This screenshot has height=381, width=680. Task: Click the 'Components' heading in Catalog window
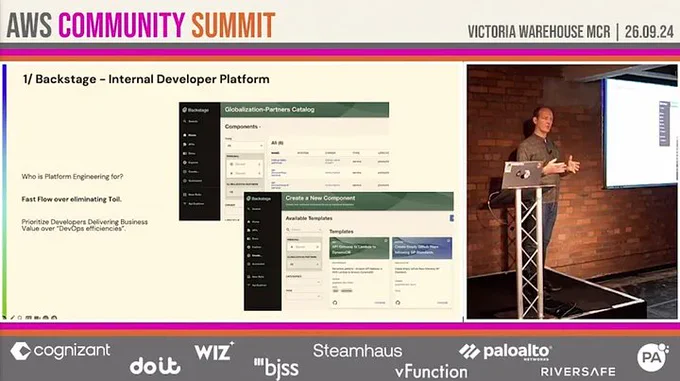tap(242, 127)
